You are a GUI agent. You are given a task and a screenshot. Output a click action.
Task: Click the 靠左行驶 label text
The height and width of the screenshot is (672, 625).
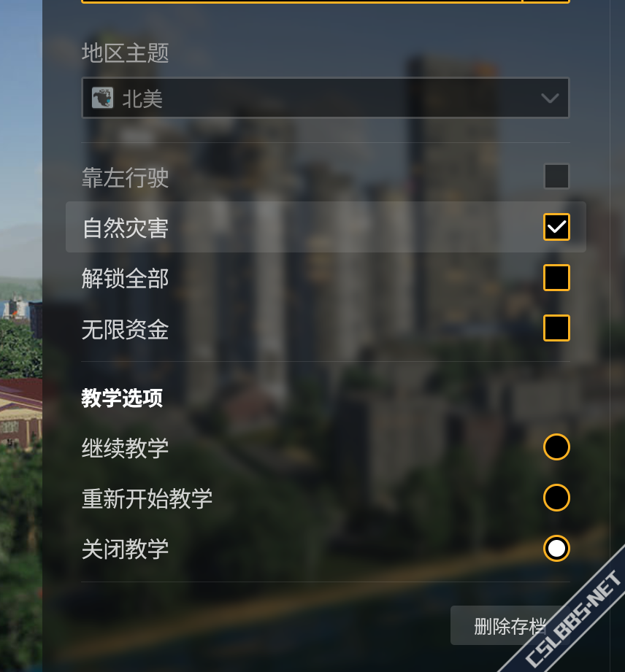coord(126,177)
